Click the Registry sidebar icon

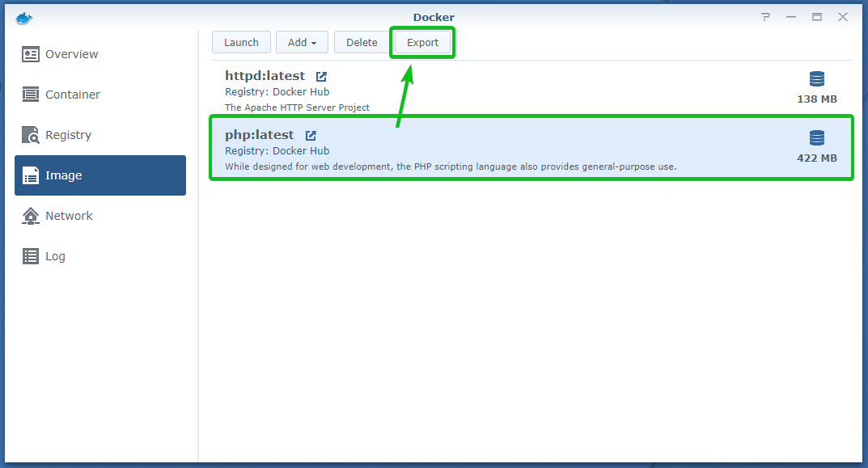(x=31, y=135)
